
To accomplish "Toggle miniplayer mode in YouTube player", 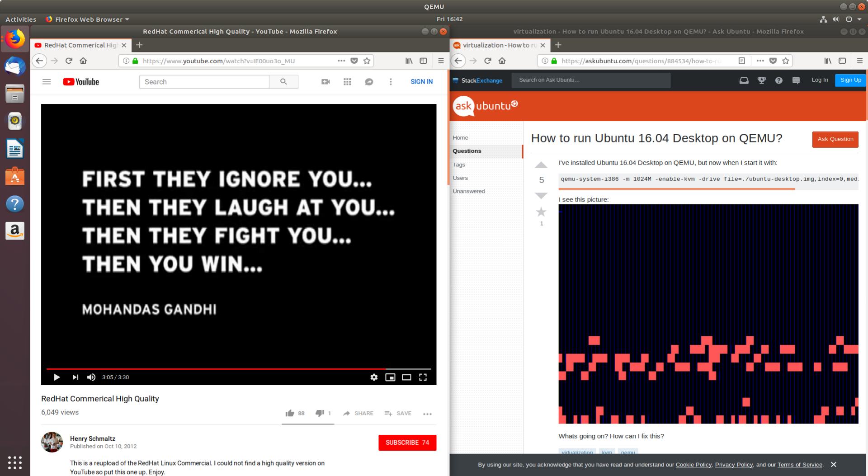I will 390,377.
